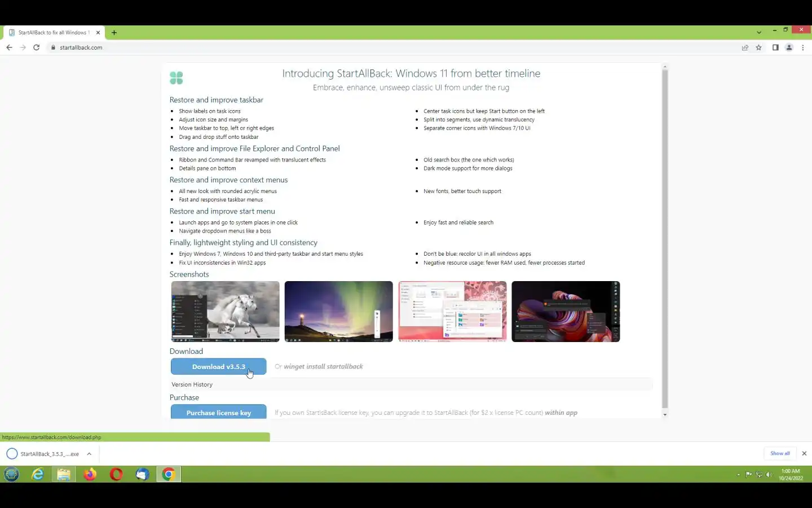812x508 pixels.
Task: Click the volume speaker tray icon
Action: coord(769,475)
